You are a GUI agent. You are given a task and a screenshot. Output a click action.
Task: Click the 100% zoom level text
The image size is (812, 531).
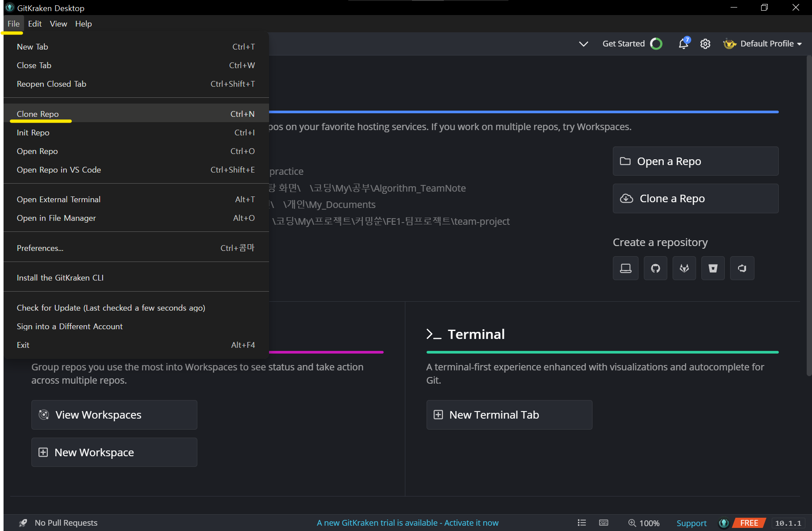point(649,523)
